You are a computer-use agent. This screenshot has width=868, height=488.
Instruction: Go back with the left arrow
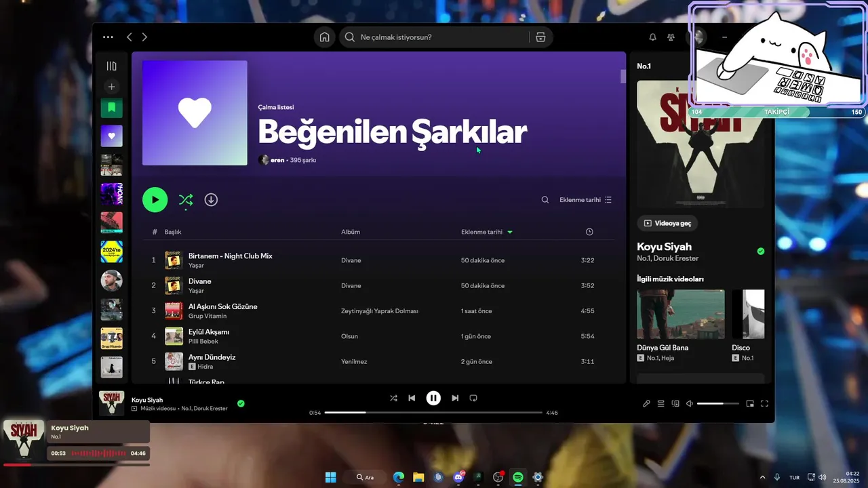(129, 37)
